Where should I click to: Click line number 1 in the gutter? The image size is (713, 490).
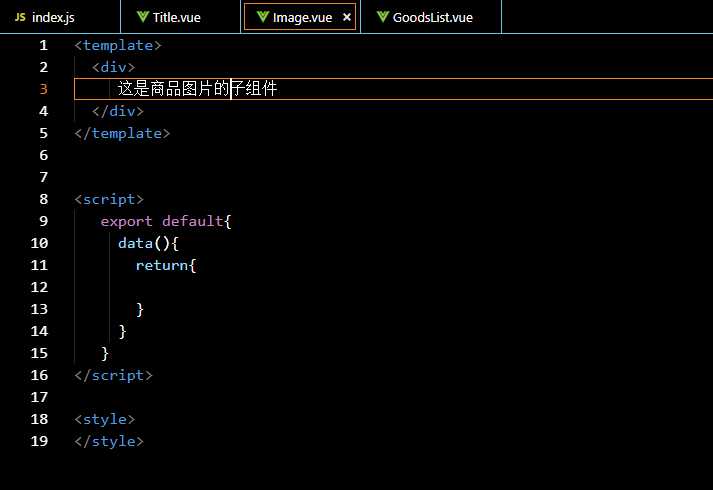[43, 45]
